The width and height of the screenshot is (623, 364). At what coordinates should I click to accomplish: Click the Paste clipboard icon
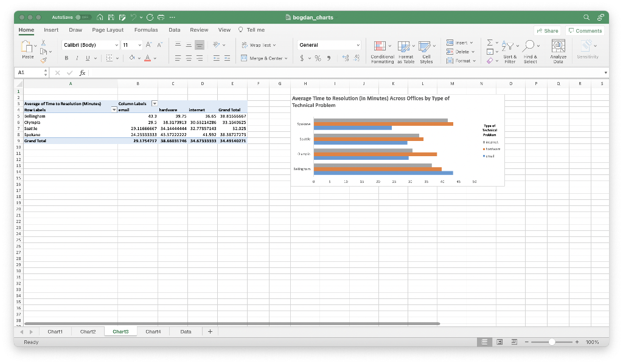coord(27,47)
